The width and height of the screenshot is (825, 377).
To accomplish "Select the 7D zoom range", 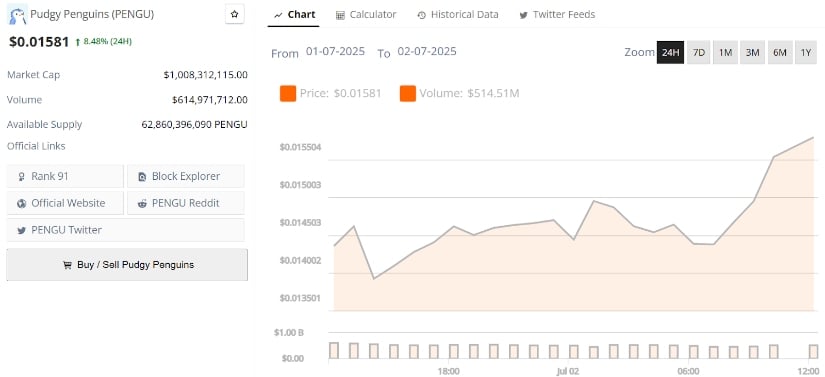I will [x=699, y=53].
